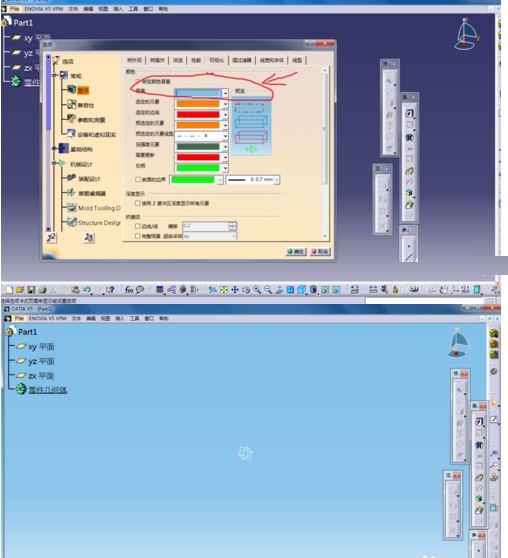Click the 取消 Cancel button
Screen dimensions: 508x558
[x=320, y=252]
